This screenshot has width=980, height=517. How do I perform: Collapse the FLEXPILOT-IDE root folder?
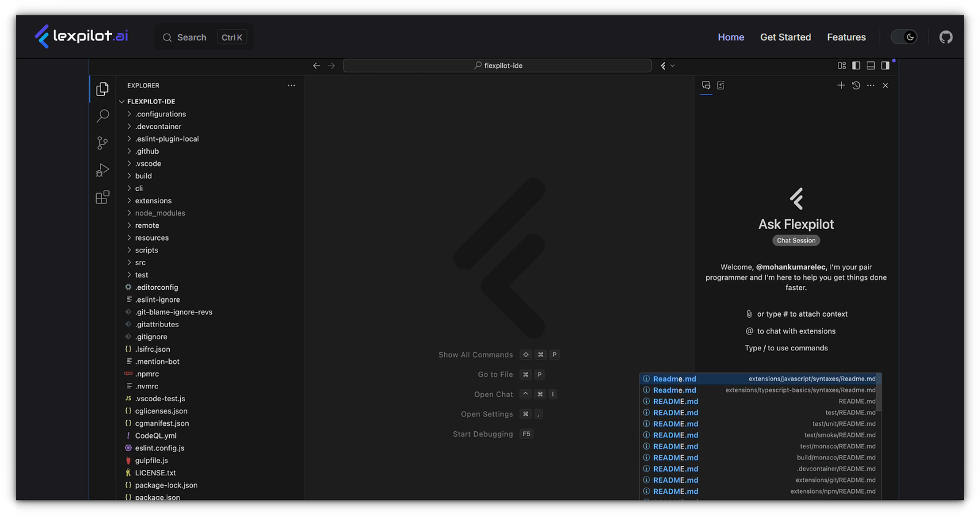click(x=151, y=102)
